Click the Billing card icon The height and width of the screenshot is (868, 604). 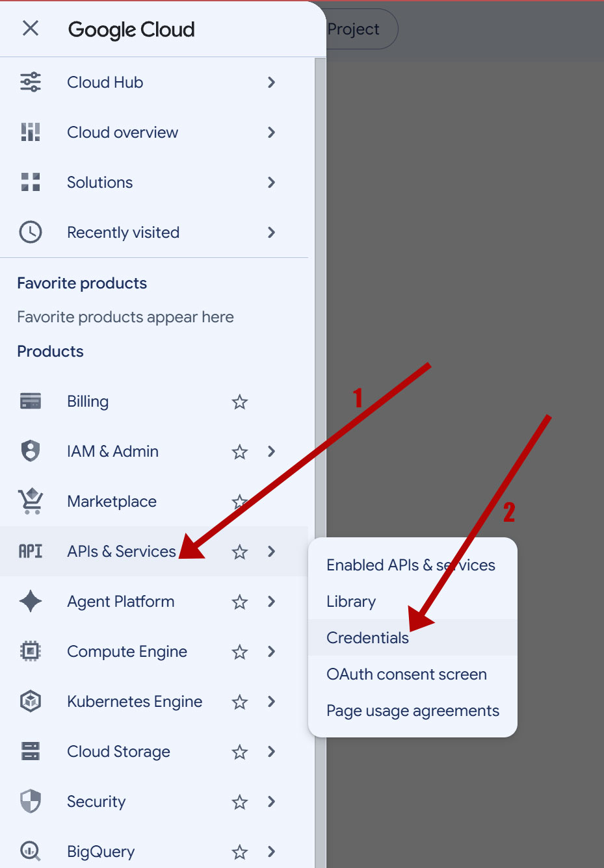click(x=31, y=401)
